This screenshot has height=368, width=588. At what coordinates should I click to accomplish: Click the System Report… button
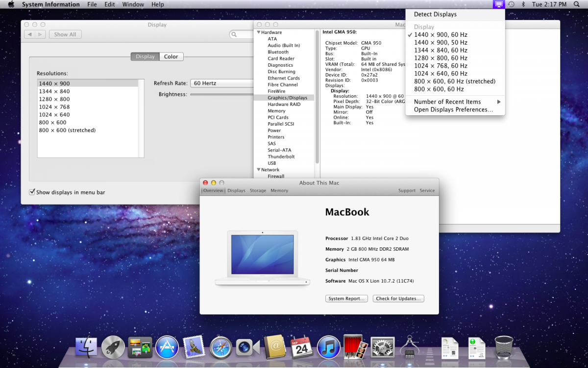pyautogui.click(x=346, y=299)
